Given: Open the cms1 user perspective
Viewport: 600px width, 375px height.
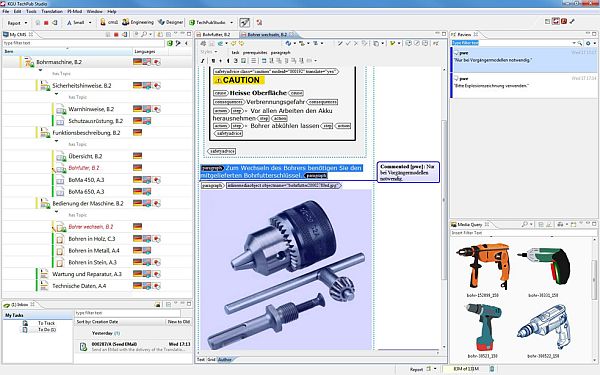Looking at the screenshot, I should pyautogui.click(x=109, y=22).
